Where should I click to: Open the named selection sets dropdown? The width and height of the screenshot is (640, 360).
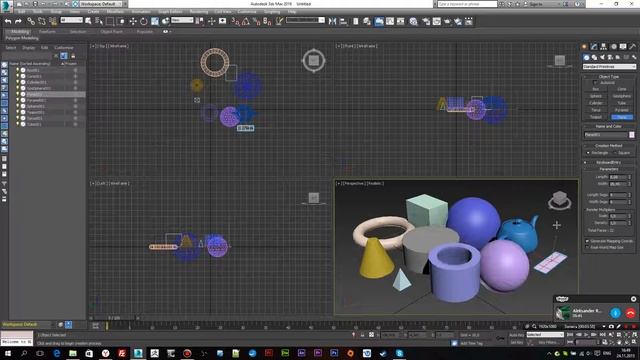point(305,20)
